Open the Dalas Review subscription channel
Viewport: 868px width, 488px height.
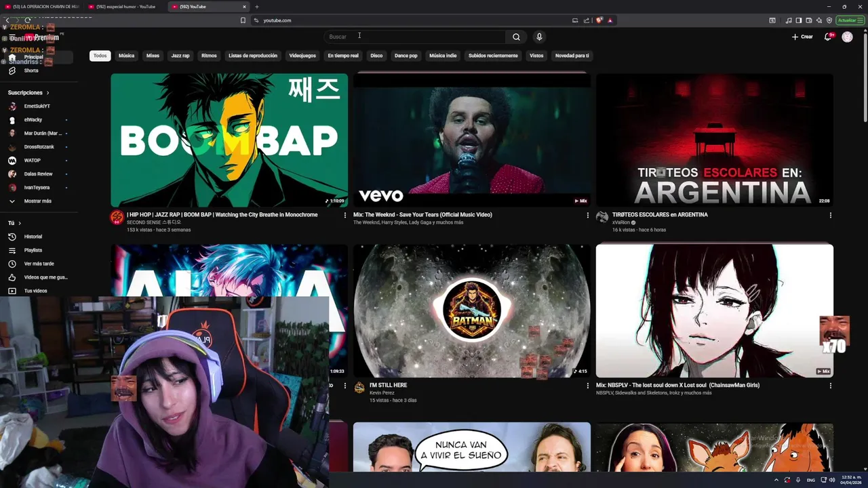pos(37,174)
